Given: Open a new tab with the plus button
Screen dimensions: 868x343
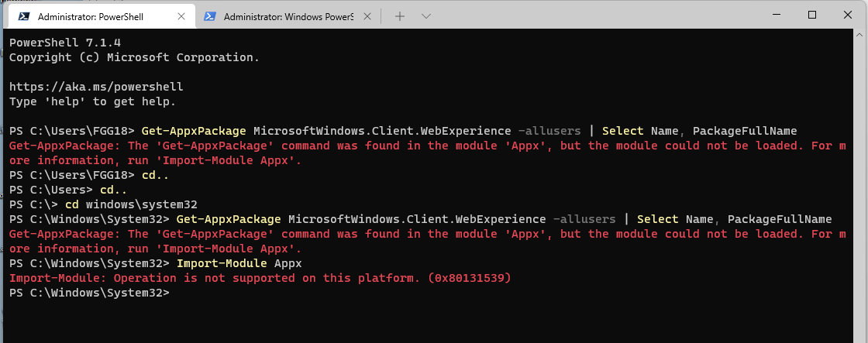Looking at the screenshot, I should [400, 16].
